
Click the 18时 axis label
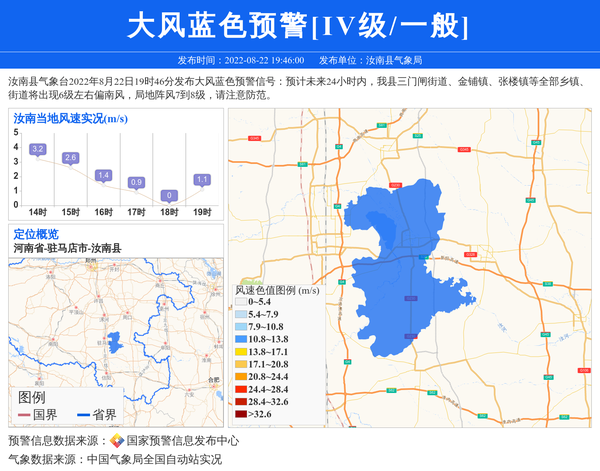[x=169, y=212]
